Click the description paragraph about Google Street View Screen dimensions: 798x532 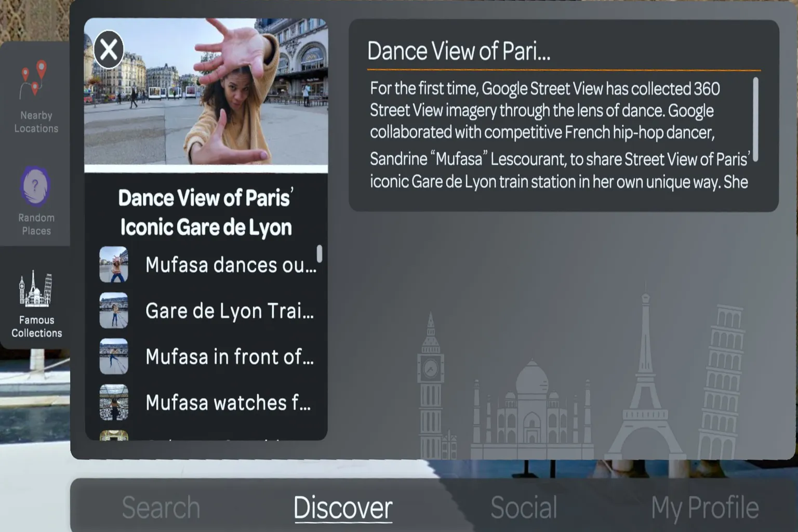[560, 135]
